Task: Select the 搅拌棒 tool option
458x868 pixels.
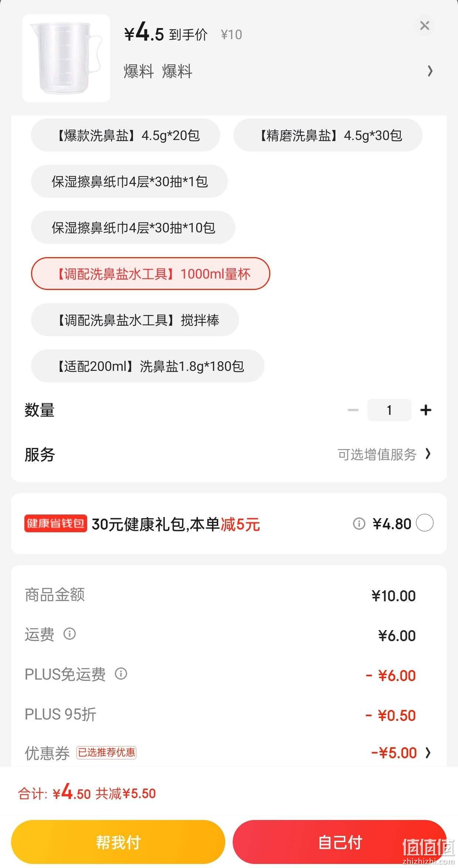Action: coord(135,320)
